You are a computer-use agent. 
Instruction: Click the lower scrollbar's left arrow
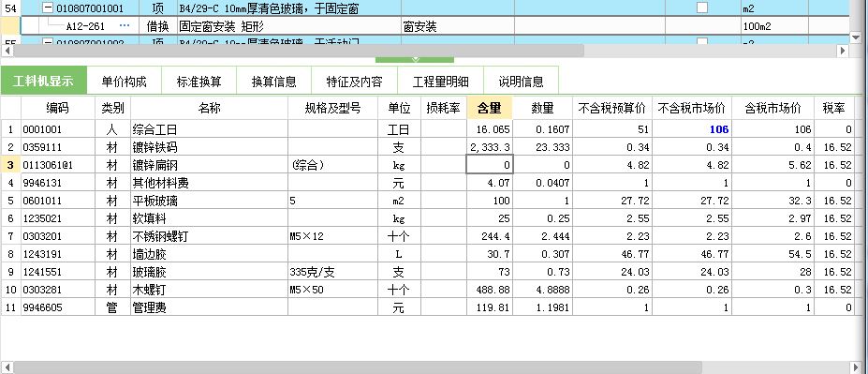click(x=7, y=367)
